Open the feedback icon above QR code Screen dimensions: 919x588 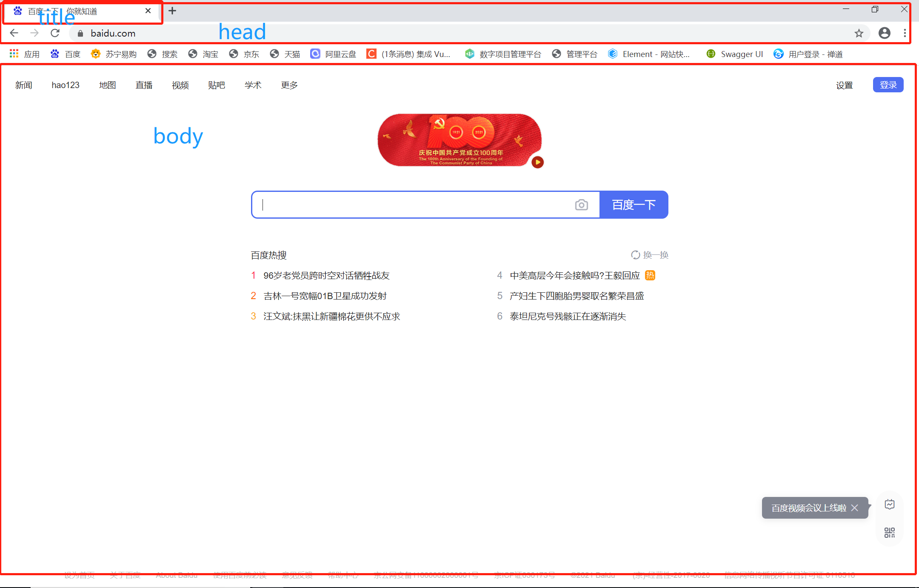point(889,505)
